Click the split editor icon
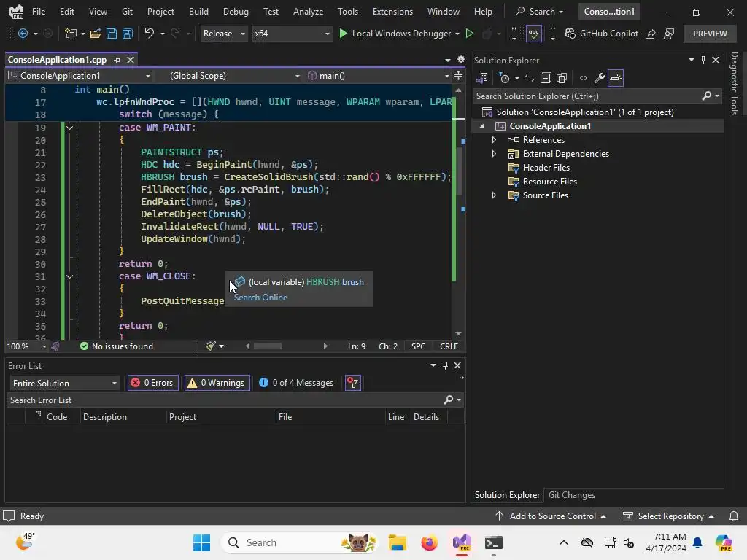Screen dimensions: 747x560 [458, 76]
